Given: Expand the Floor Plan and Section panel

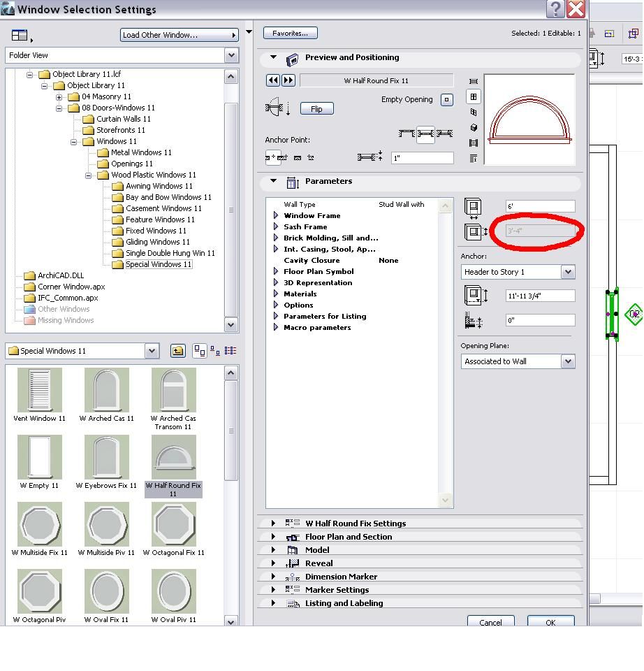Looking at the screenshot, I should [273, 536].
